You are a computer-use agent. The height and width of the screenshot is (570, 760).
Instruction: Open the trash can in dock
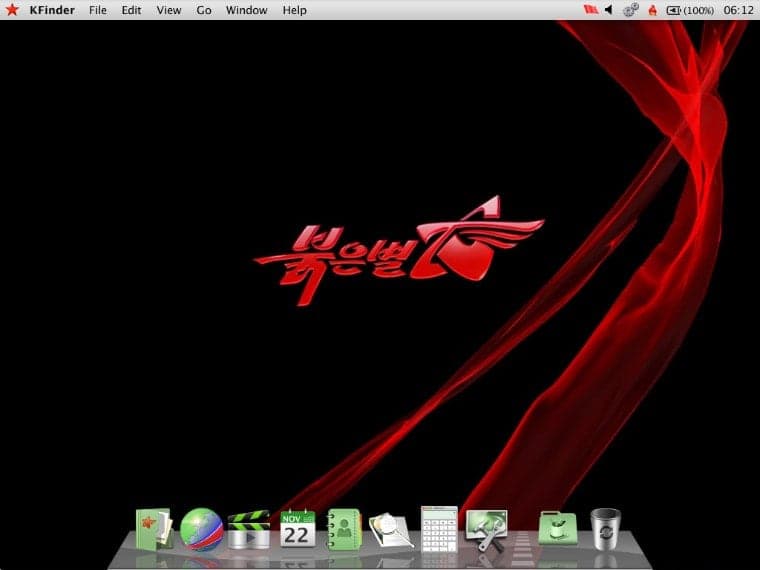tap(605, 529)
